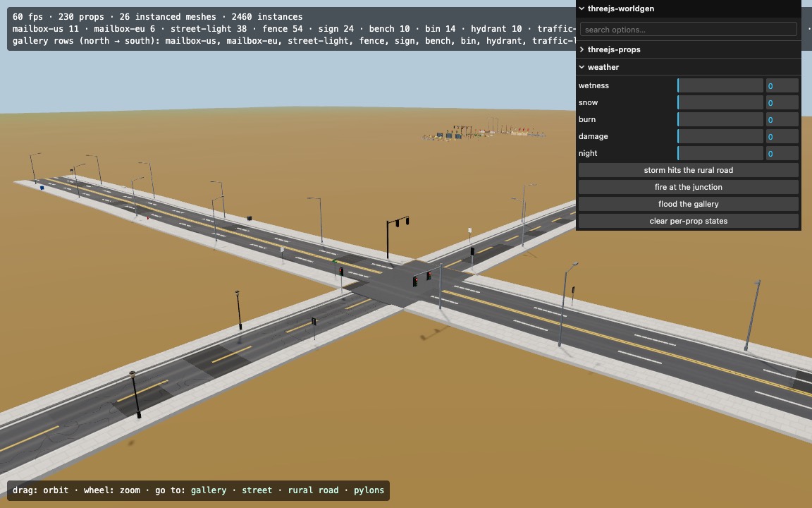Collapse the threejs-worldgen panel header
The width and height of the screenshot is (812, 508).
(x=688, y=8)
